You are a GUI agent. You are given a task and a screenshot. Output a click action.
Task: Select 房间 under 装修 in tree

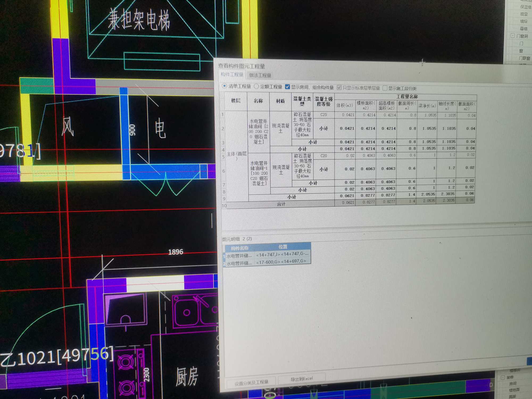[513, 384]
